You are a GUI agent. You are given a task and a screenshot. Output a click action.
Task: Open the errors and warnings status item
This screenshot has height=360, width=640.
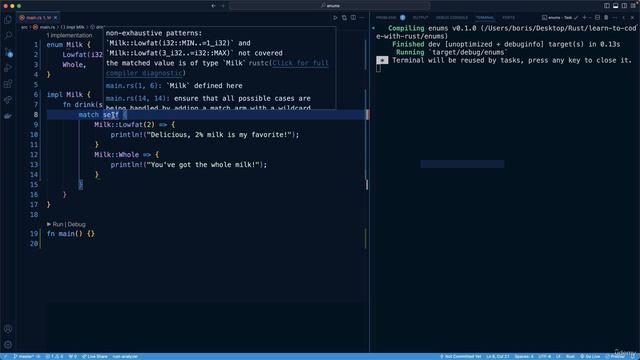click(x=54, y=356)
